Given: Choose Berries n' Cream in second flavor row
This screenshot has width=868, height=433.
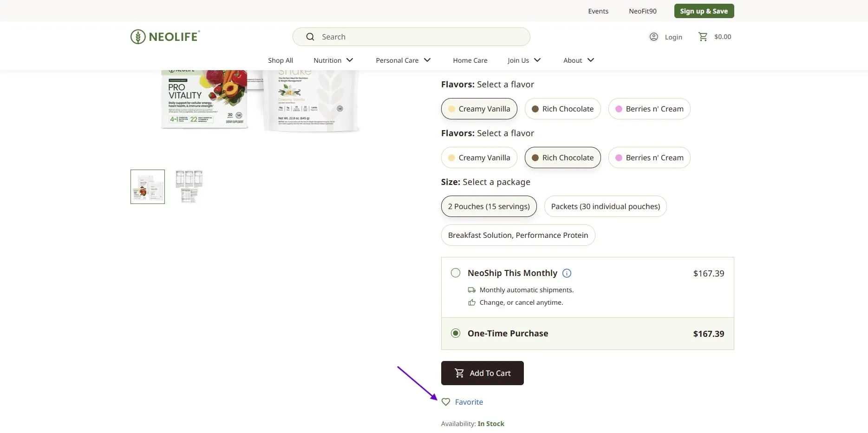Looking at the screenshot, I should (649, 157).
